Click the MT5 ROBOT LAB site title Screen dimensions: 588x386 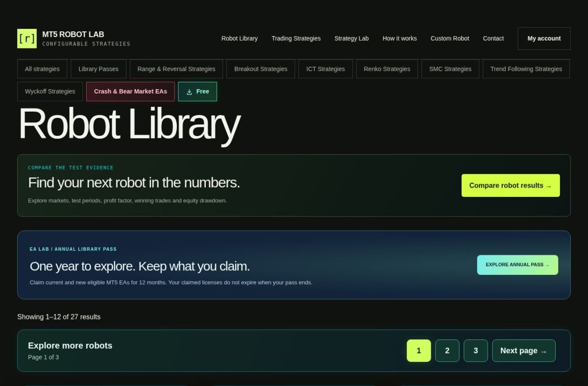click(73, 34)
